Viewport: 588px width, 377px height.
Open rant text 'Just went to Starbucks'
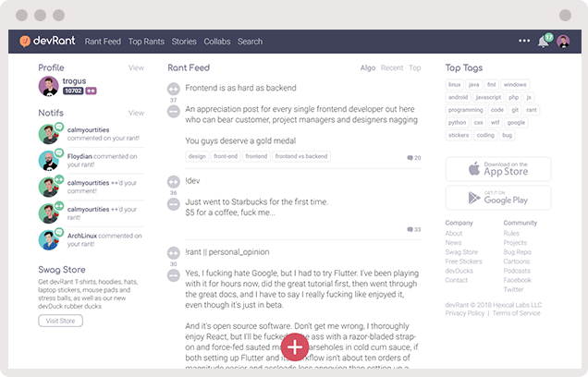click(257, 207)
